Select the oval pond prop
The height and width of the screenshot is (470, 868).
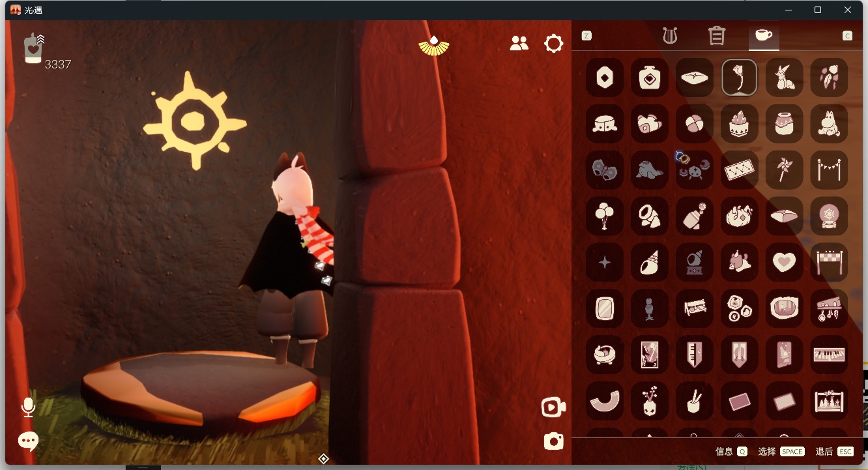[x=785, y=308]
